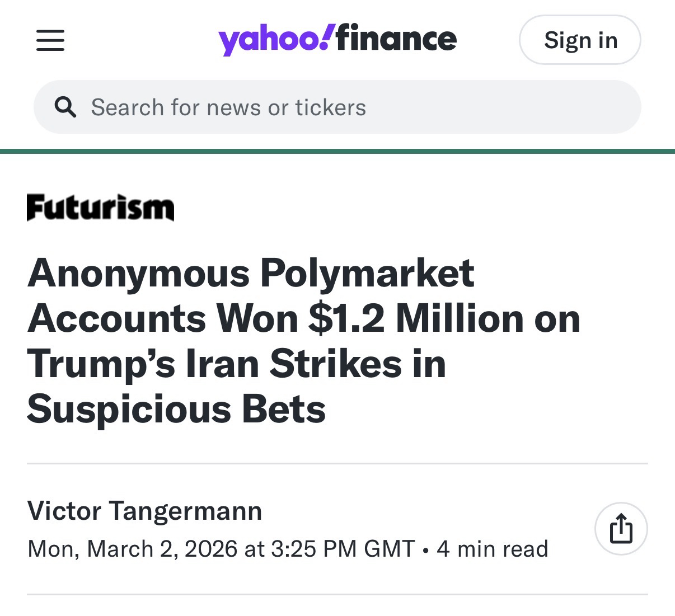Click the black "finance" wordmark
Viewport: 675px width, 616px height.
[397, 39]
